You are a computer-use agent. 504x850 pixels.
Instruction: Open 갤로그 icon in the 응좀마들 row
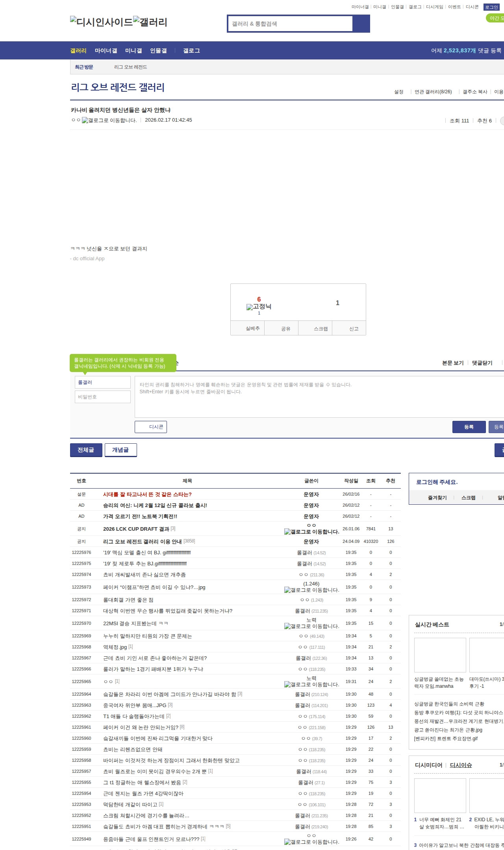pyautogui.click(x=312, y=842)
